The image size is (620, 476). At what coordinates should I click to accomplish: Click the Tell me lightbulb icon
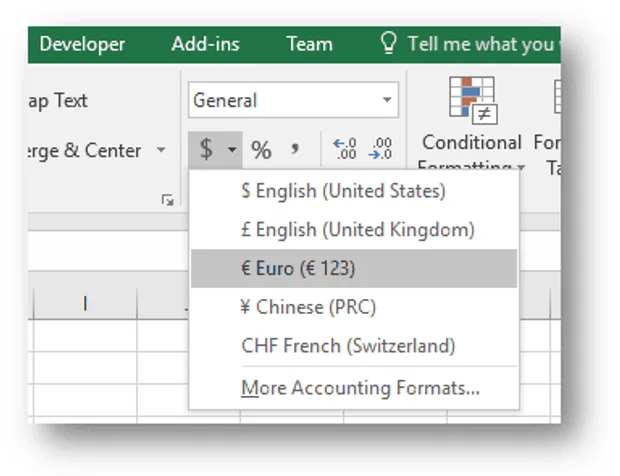(x=388, y=43)
